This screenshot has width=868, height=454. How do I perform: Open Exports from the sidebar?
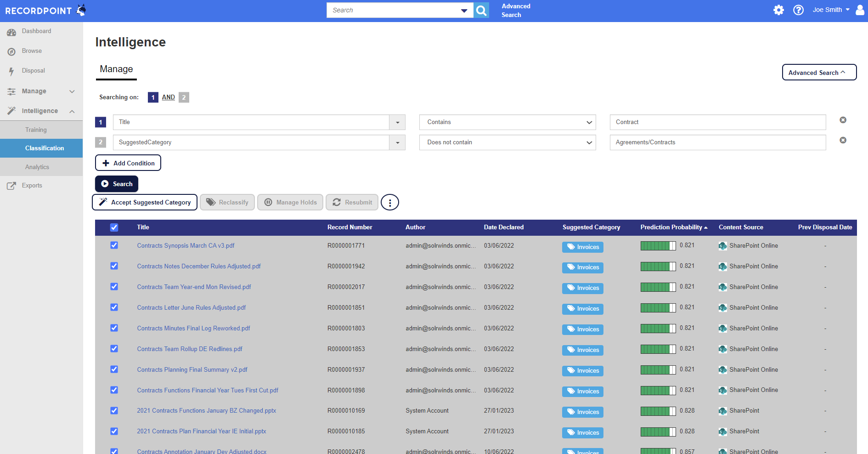coord(32,186)
